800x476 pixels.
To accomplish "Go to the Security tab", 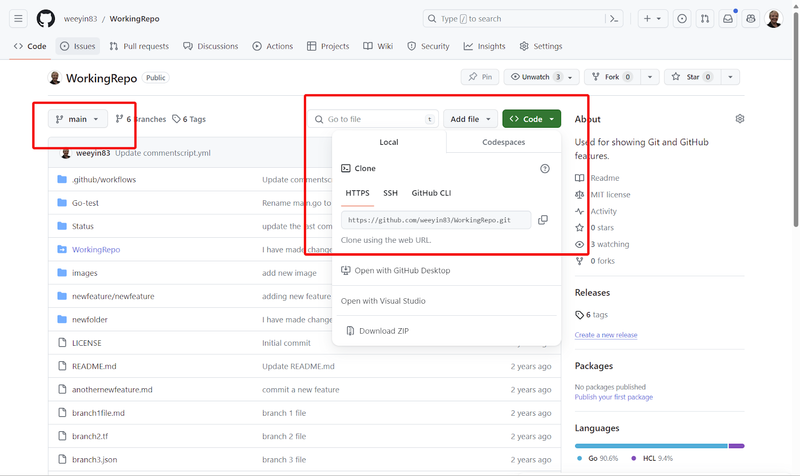I will tap(428, 46).
